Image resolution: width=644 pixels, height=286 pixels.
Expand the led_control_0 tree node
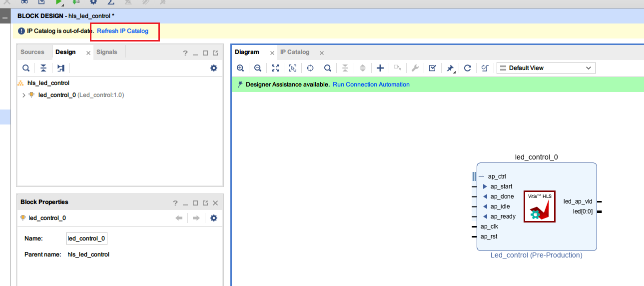23,95
